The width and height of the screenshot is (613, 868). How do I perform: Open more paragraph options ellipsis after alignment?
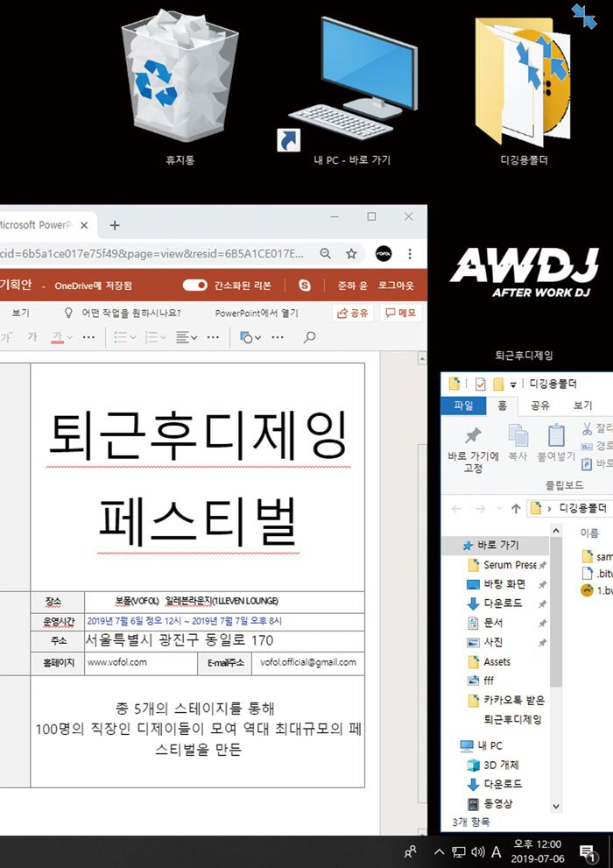coord(214,337)
